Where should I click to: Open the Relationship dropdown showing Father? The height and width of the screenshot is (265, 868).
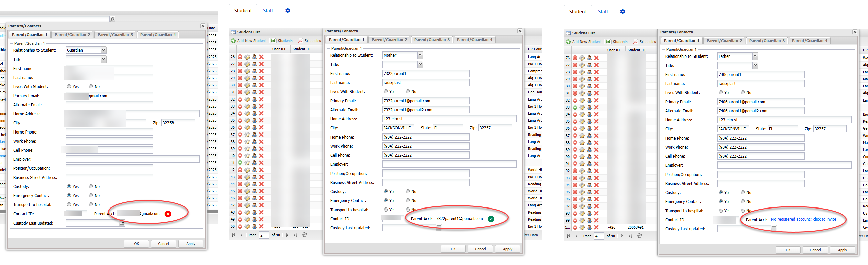(x=755, y=56)
